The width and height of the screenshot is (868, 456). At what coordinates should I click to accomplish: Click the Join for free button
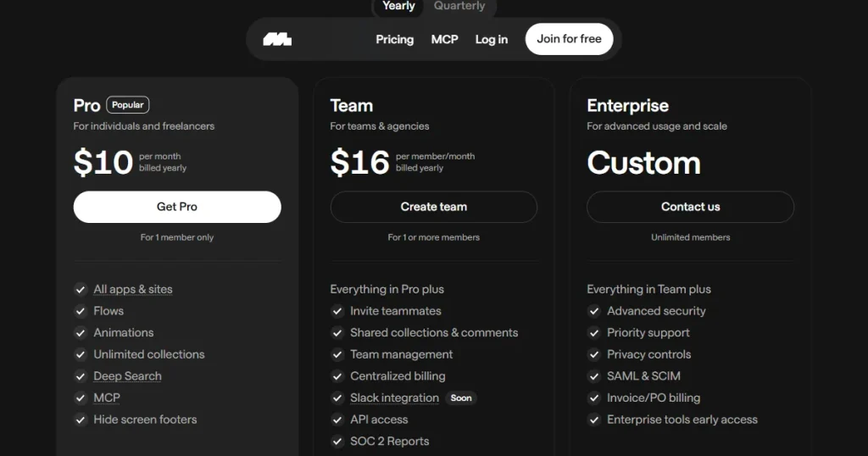[569, 39]
